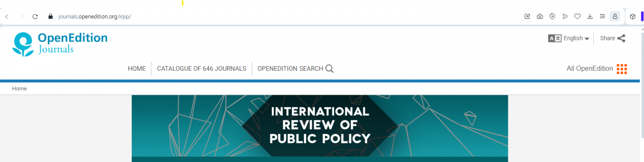
Task: View site security via the padlock icon
Action: tap(51, 16)
